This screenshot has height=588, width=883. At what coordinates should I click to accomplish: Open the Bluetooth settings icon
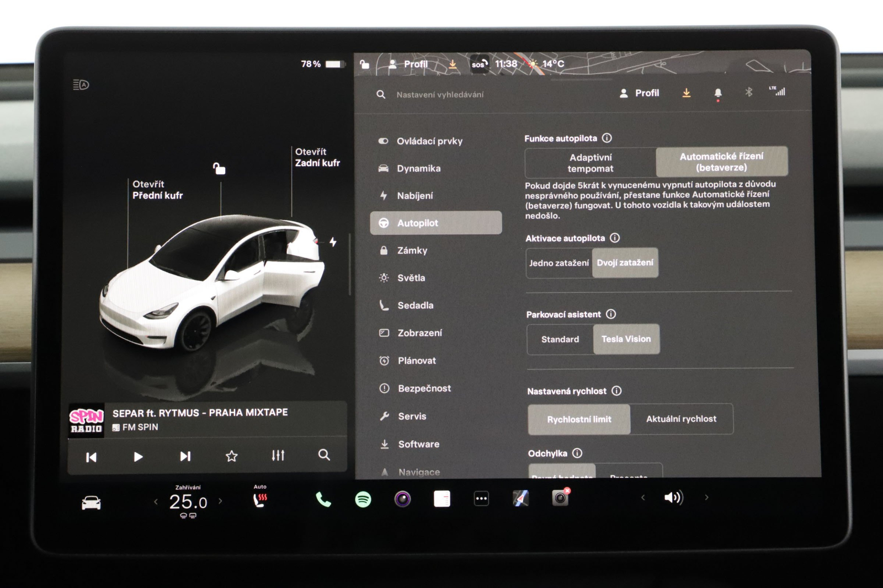[x=749, y=93]
